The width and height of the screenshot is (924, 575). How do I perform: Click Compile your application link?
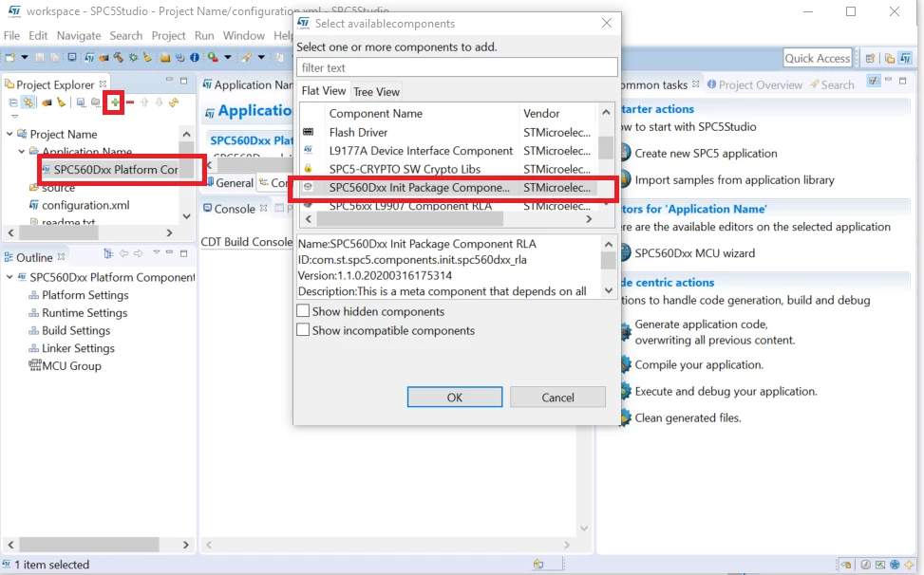click(699, 365)
